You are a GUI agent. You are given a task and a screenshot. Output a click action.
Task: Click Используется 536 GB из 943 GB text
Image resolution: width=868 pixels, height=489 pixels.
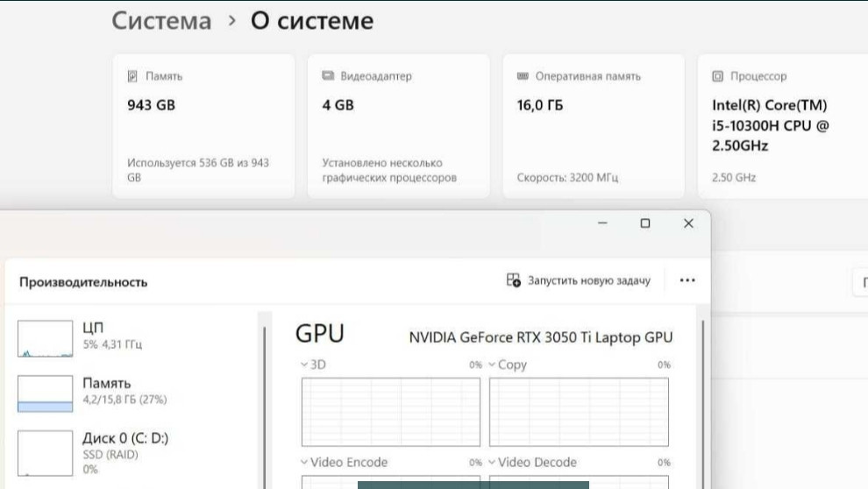tap(198, 170)
